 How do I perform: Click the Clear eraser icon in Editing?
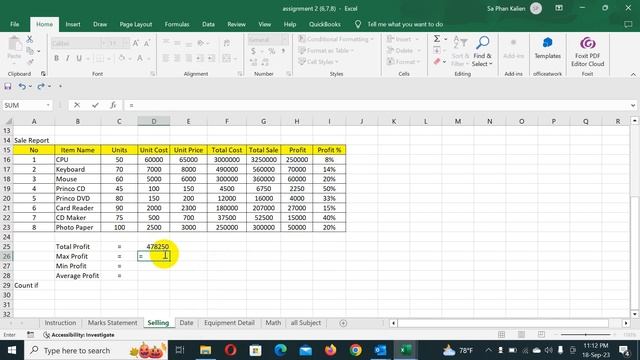point(437,62)
